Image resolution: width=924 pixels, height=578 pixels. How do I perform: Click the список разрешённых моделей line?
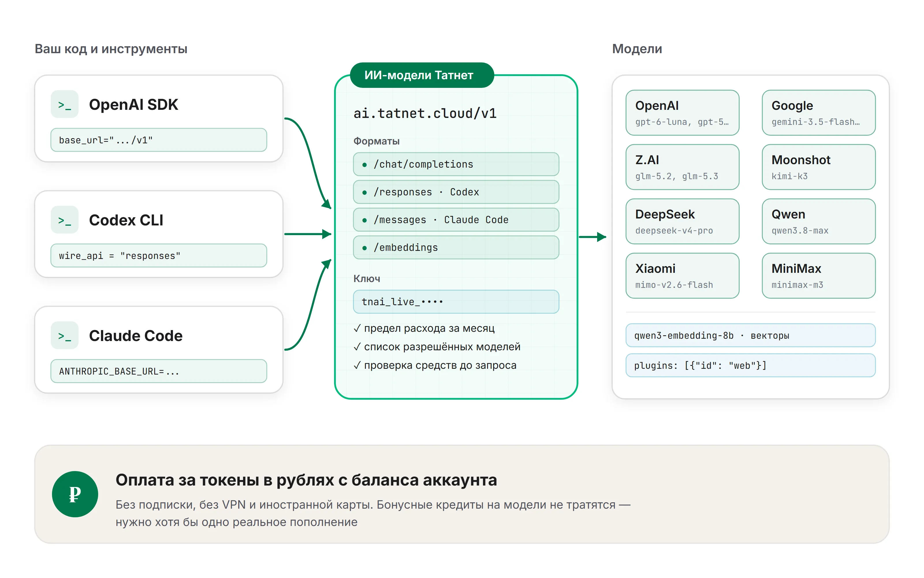point(437,347)
